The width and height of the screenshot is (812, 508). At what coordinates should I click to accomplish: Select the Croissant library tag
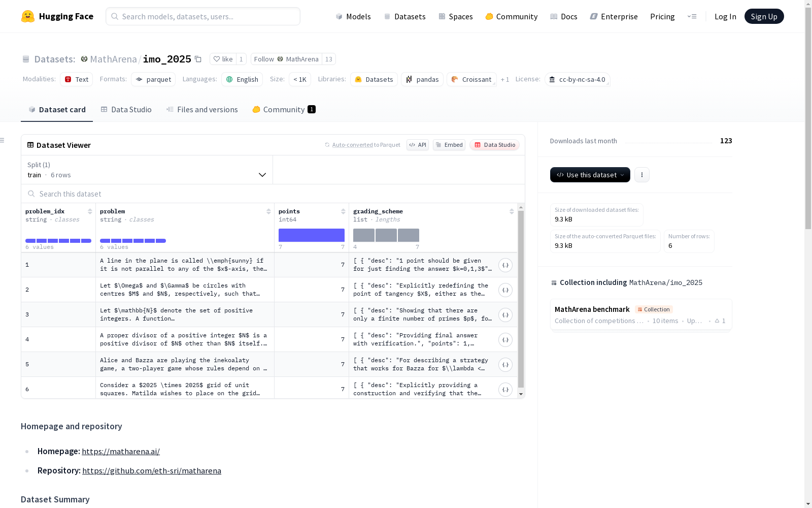(471, 79)
